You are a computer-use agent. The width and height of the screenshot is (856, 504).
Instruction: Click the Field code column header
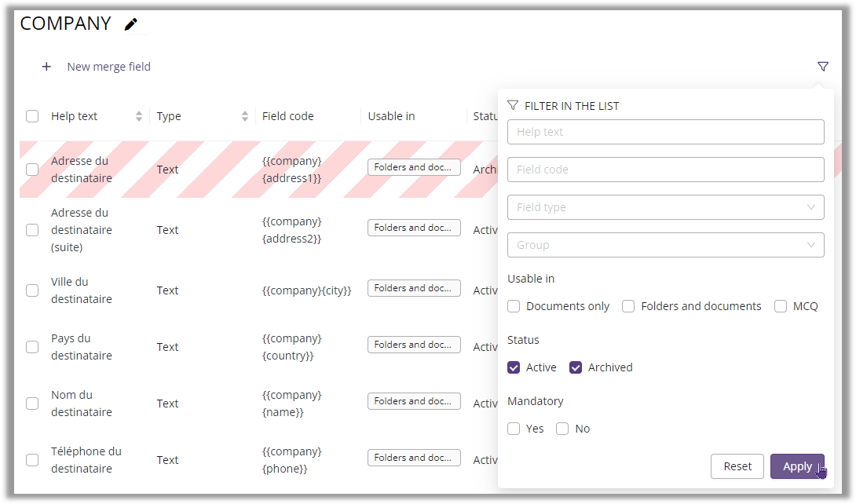287,116
